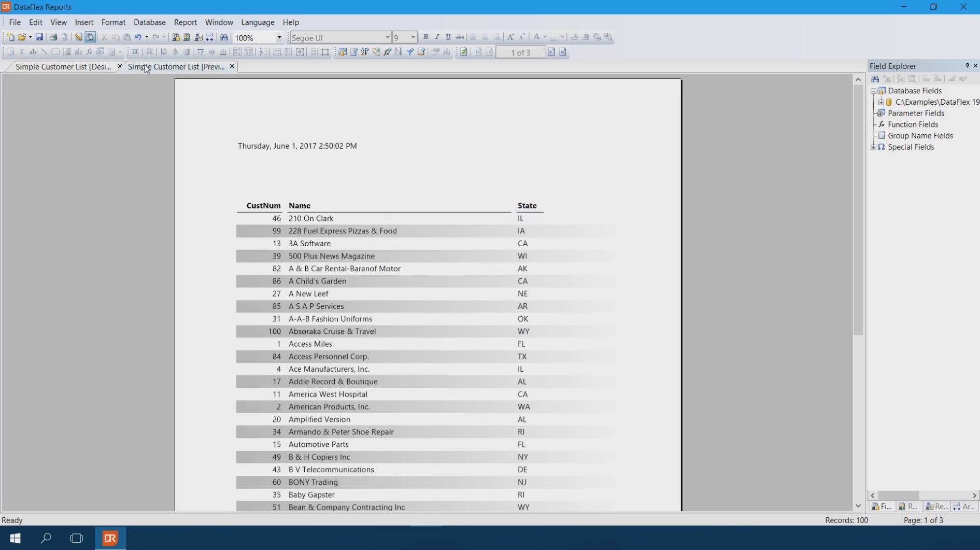Open the Segoe UI font dropdown

pyautogui.click(x=387, y=38)
